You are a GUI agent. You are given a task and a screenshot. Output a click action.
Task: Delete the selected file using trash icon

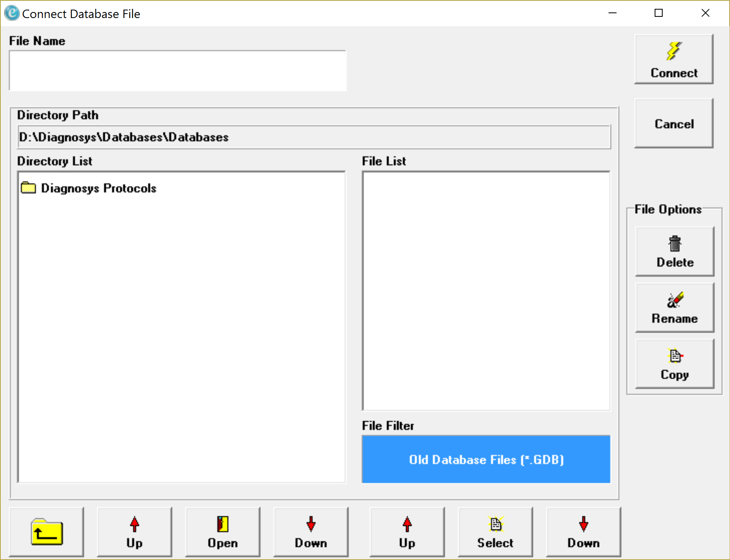[675, 252]
